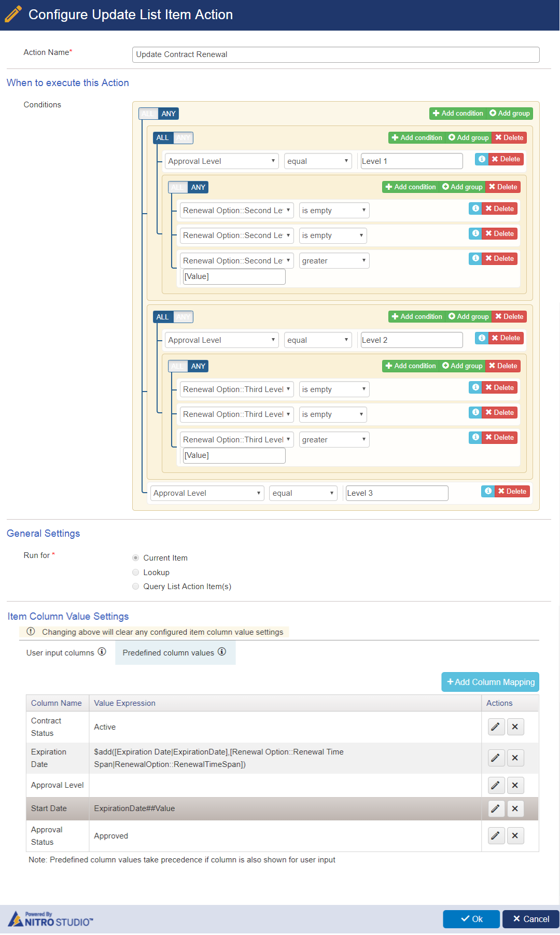Select the Lookup radio option
Viewport: 560px width, 935px height.
[x=136, y=573]
